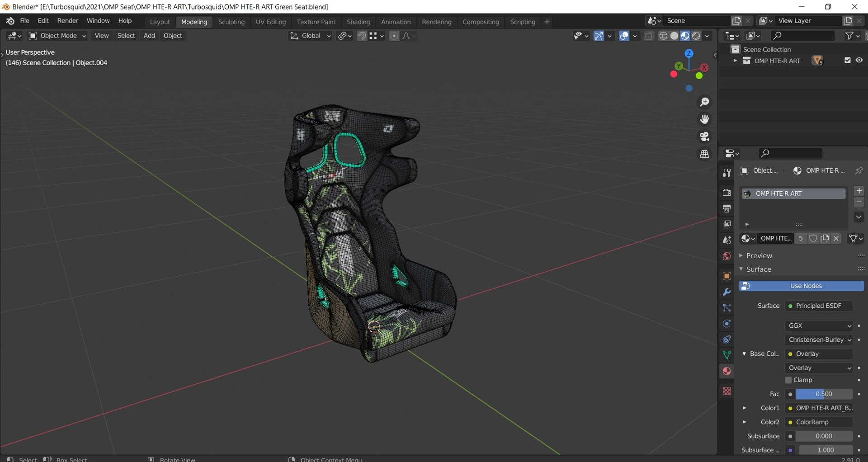Open the Overlay blend type dropdown
The image size is (868, 462).
point(819,368)
